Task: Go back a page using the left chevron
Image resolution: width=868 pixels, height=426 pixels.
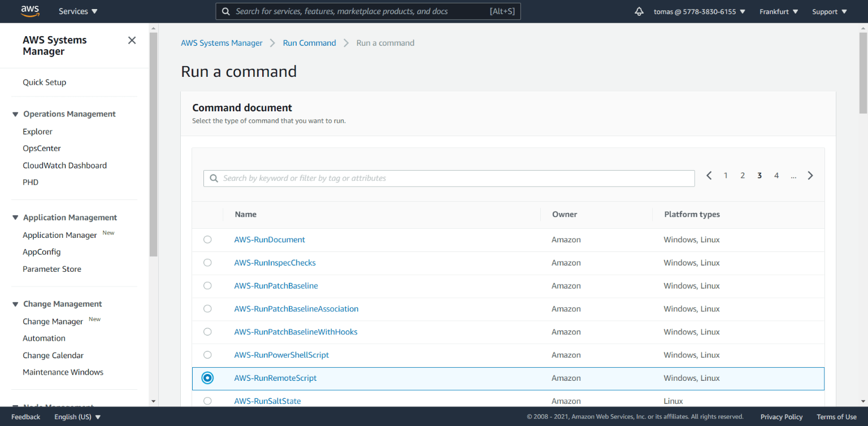Action: tap(709, 175)
